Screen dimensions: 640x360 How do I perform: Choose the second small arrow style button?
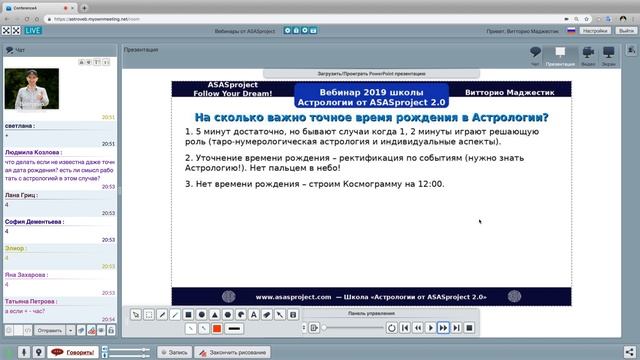(204, 329)
